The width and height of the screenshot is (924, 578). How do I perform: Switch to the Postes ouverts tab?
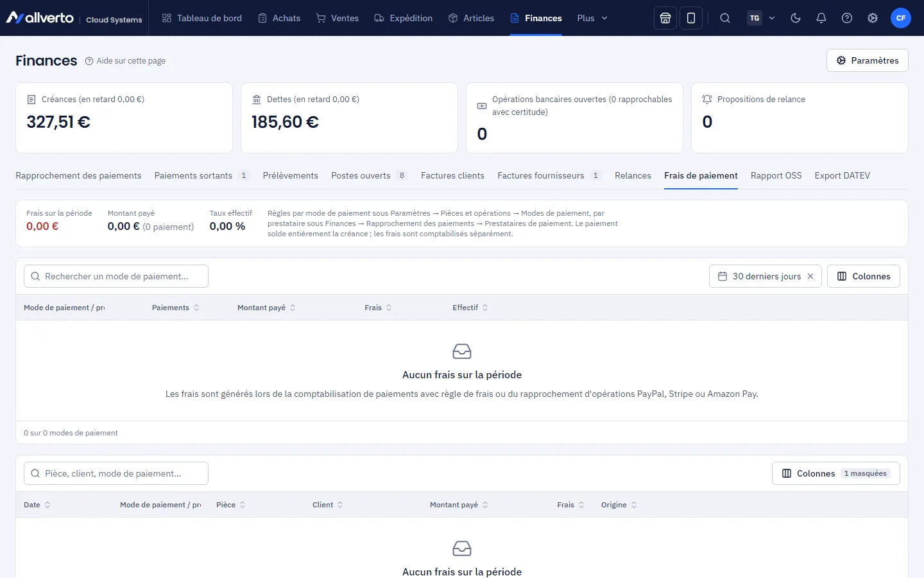(x=369, y=175)
